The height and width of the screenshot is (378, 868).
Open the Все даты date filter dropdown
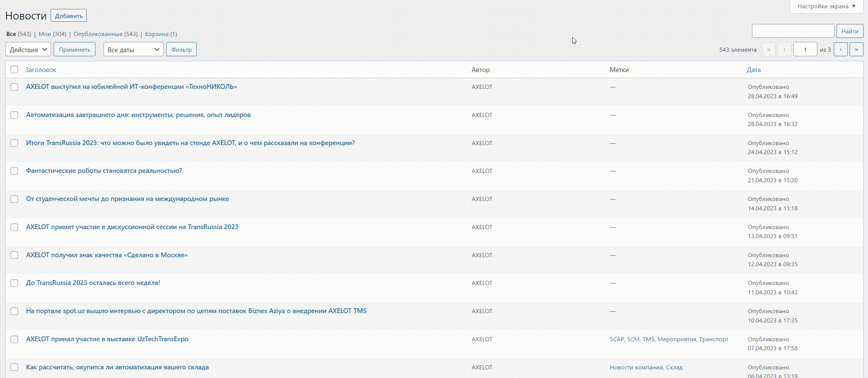pyautogui.click(x=134, y=49)
